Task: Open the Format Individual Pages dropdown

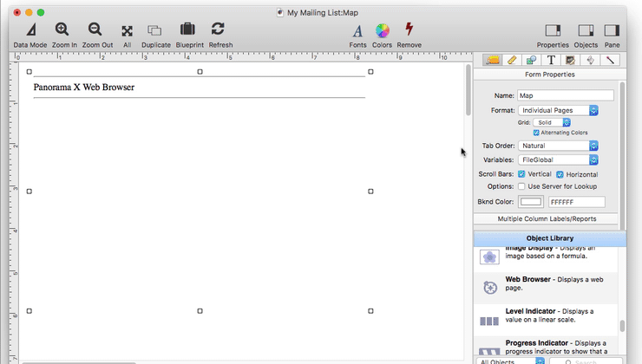Action: click(558, 110)
